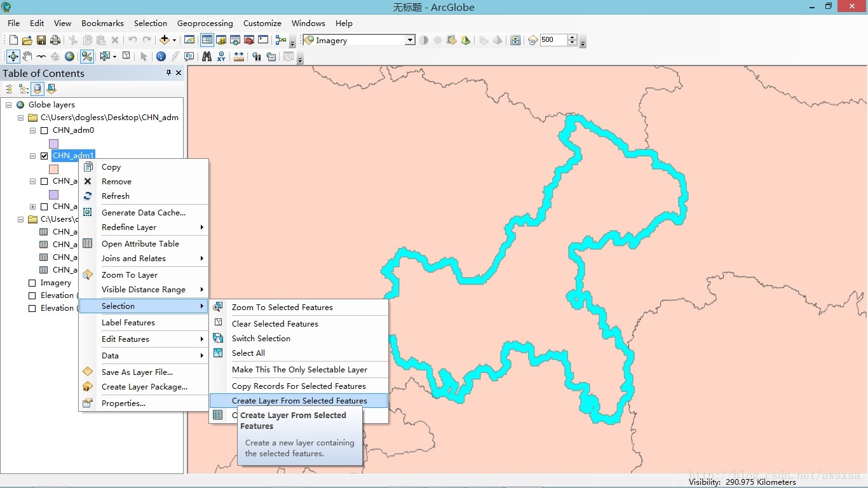Viewport: 868px width, 488px height.
Task: Click the Full Extent globe icon
Action: coord(69,57)
